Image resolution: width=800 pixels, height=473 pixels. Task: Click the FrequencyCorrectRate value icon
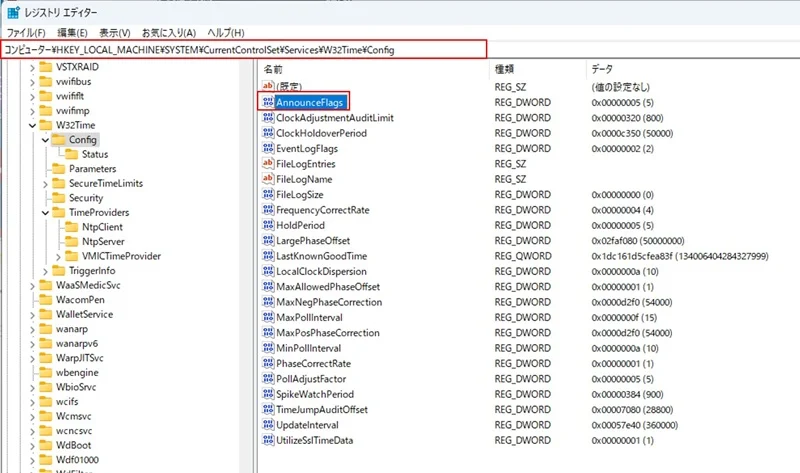click(268, 209)
